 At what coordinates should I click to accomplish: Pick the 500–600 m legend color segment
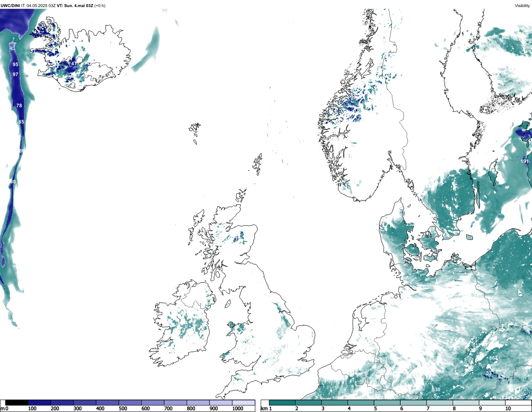[130, 402]
